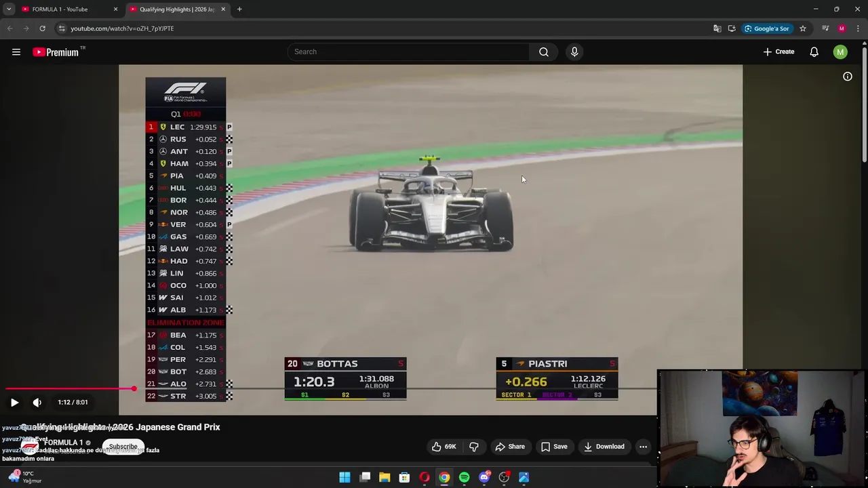This screenshot has height=488, width=868.
Task: Launch File Explorer from taskbar
Action: pyautogui.click(x=384, y=477)
